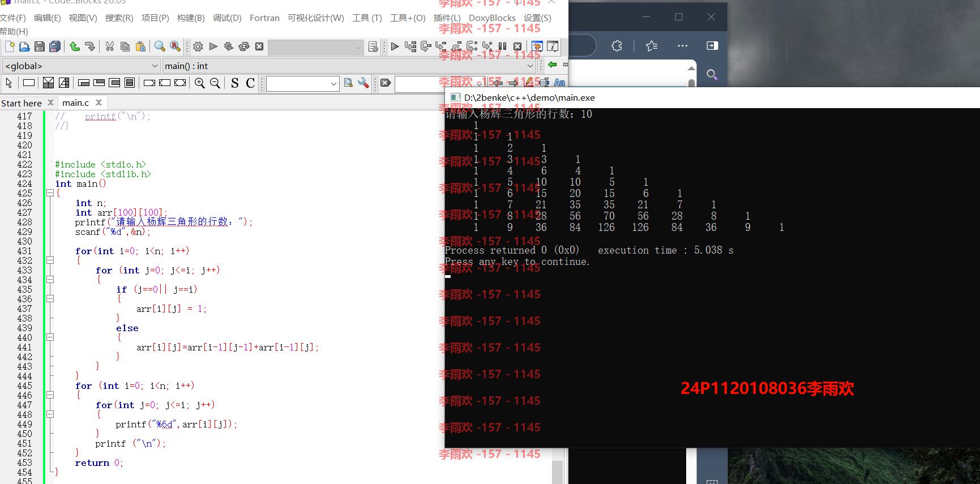980x484 pixels.
Task: Click code line 441 pascal assignment
Action: pyautogui.click(x=228, y=348)
